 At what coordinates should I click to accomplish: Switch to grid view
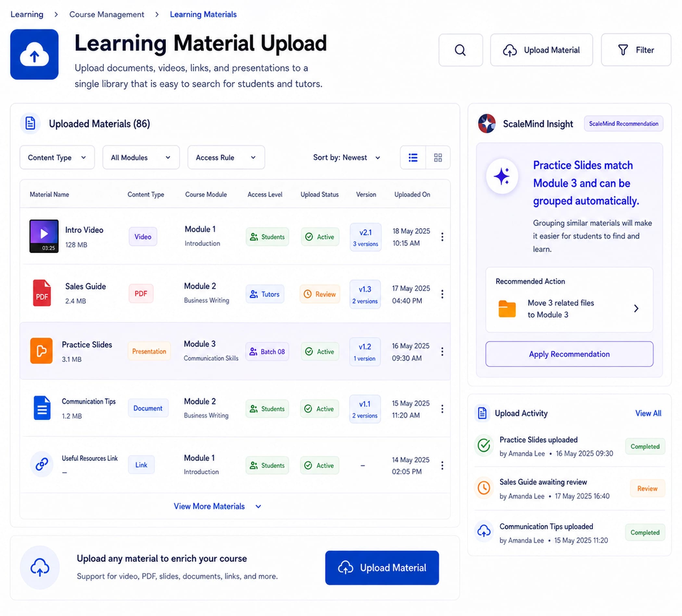click(438, 157)
